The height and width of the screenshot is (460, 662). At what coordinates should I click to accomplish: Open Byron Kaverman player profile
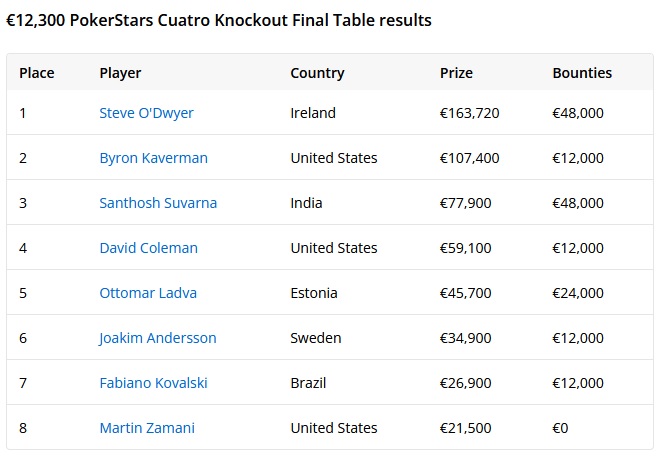154,158
